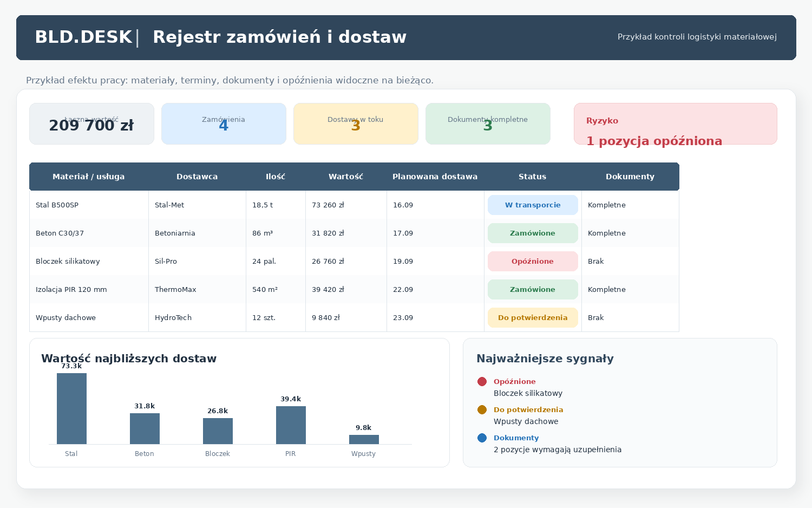Click the Zamówione badge in Beton C30/37 row

(x=533, y=233)
